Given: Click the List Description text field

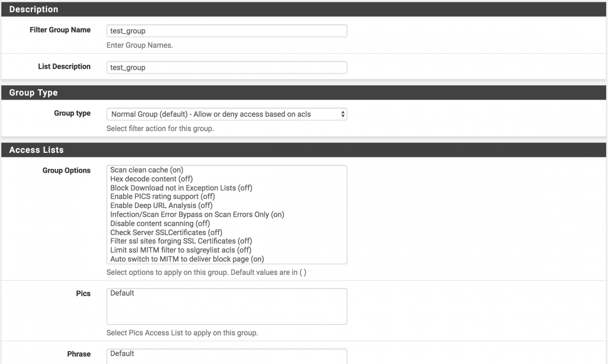Looking at the screenshot, I should (x=227, y=67).
